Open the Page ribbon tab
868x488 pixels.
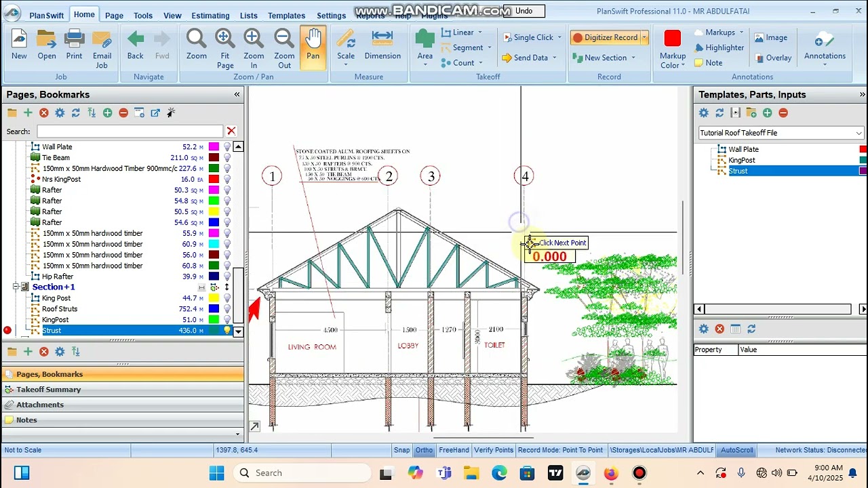coord(114,16)
